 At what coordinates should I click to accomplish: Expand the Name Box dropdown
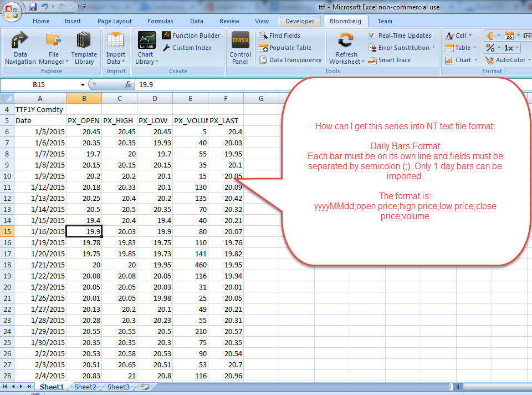(x=83, y=84)
